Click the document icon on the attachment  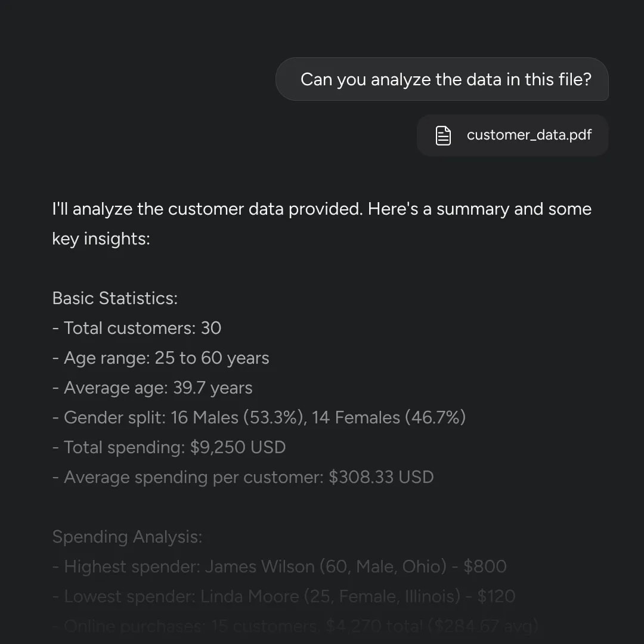442,135
